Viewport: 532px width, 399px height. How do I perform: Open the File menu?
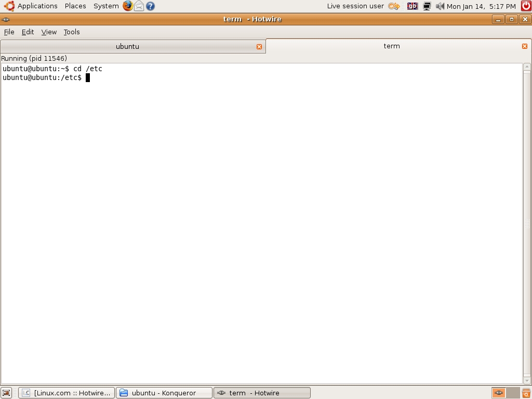(9, 32)
